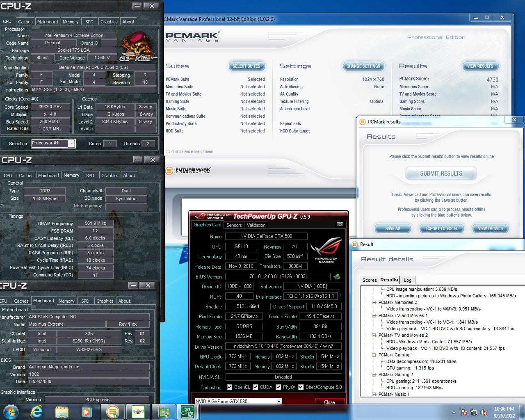Toggle the DirectCompute 5.0 checkbox
525x420 pixels.
coord(301,387)
